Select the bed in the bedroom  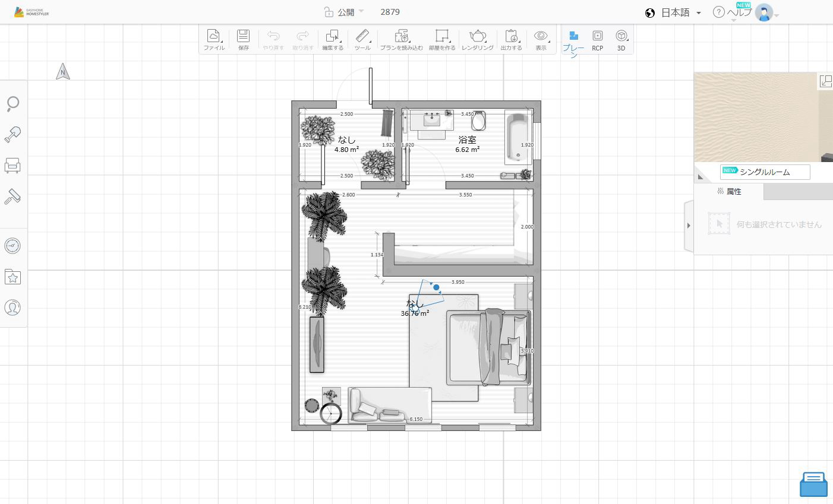(x=490, y=348)
